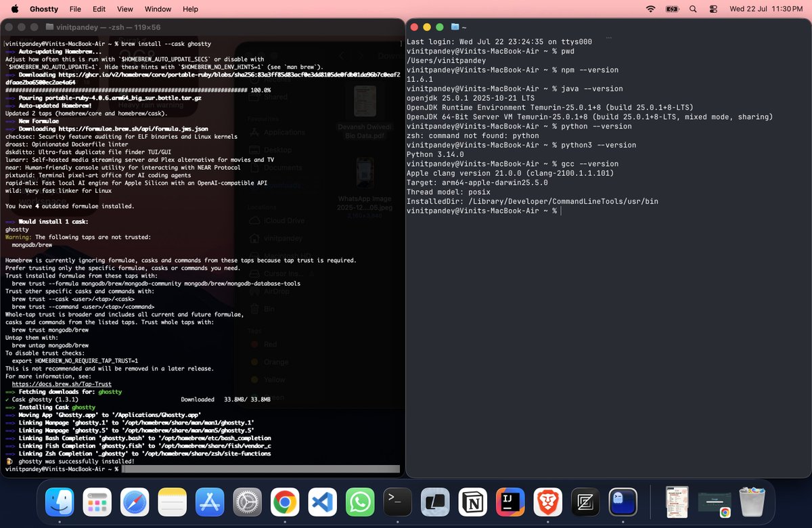
Task: Click the battery status icon
Action: point(672,9)
